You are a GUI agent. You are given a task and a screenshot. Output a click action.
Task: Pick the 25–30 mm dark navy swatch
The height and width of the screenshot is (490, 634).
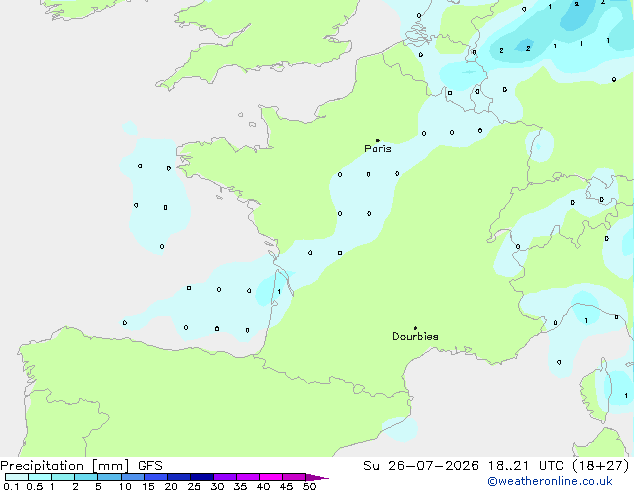pos(202,477)
